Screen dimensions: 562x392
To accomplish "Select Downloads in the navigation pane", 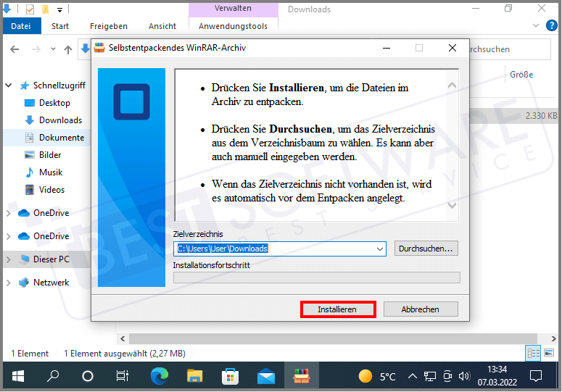I will [x=60, y=120].
